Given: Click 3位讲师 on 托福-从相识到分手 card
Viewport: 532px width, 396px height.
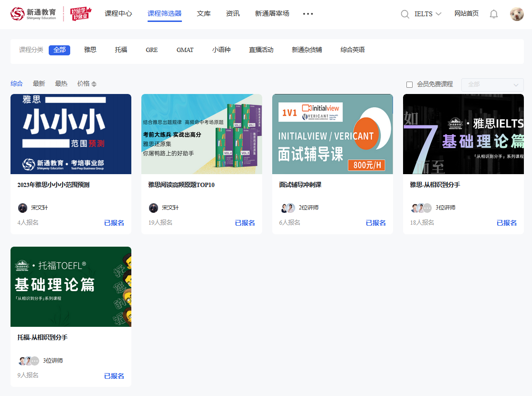Looking at the screenshot, I should point(53,361).
